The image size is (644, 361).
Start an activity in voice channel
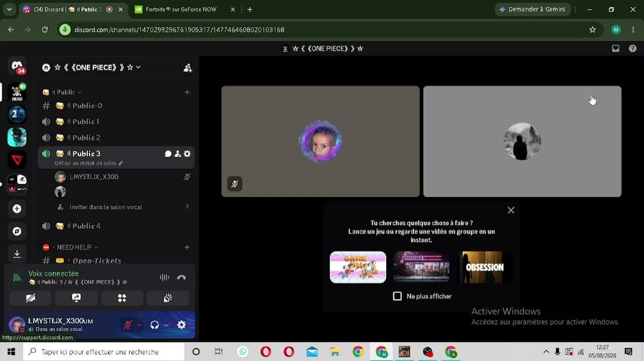click(x=122, y=298)
